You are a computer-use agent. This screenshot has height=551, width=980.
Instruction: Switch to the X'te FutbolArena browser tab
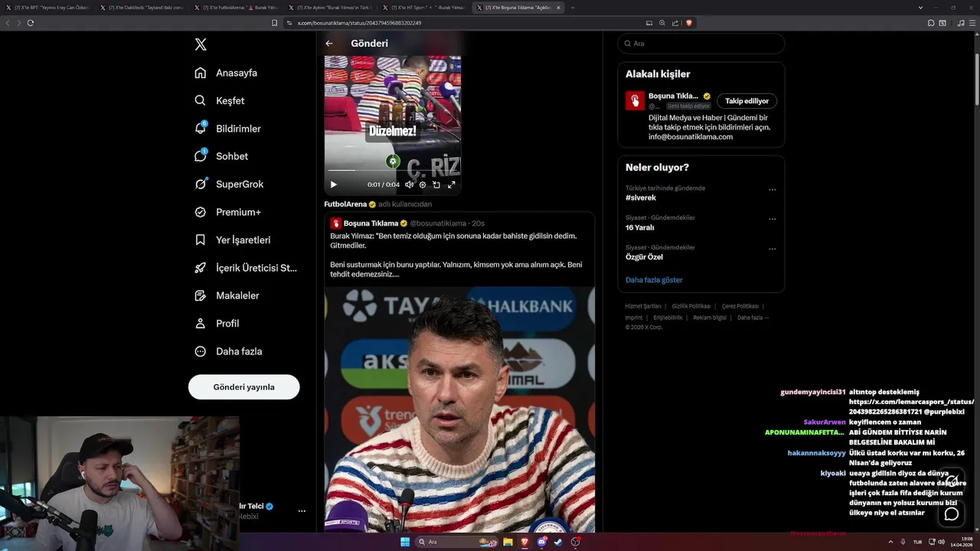click(x=236, y=7)
